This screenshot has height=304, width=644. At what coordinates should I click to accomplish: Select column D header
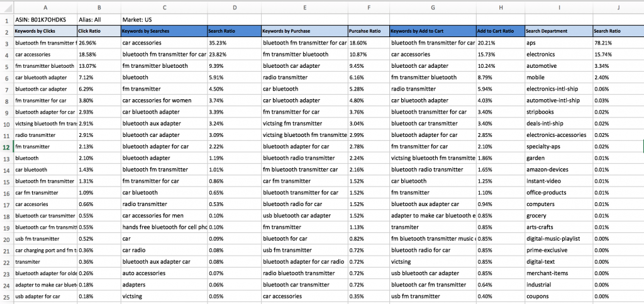235,8
